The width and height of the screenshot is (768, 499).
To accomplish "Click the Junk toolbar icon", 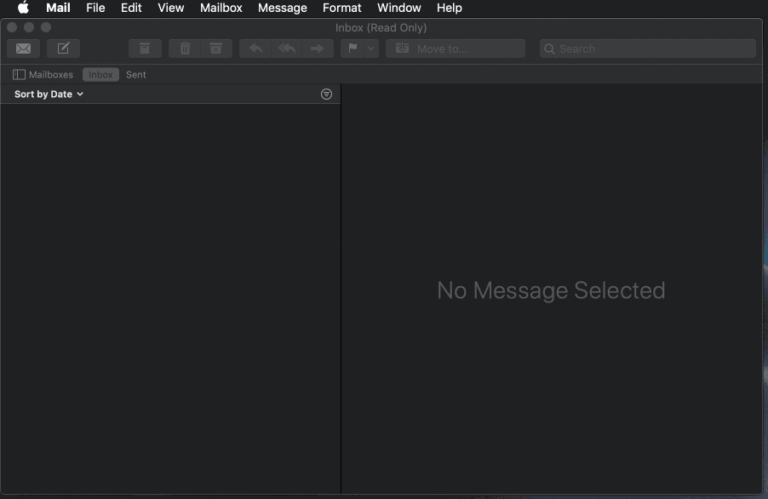I will click(215, 48).
